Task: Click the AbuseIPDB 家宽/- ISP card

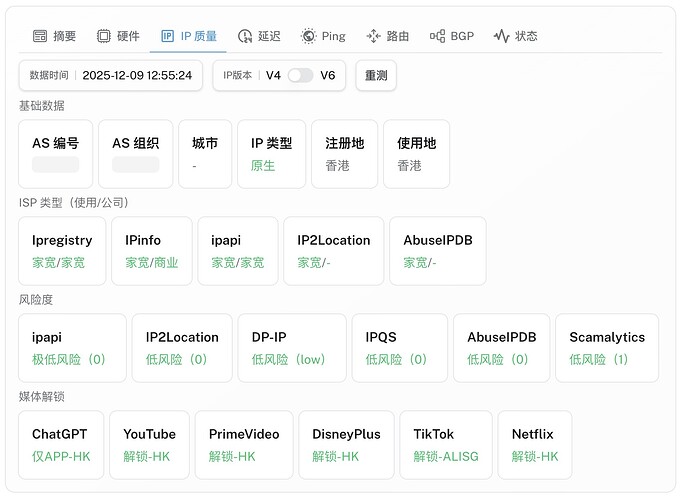Action: click(438, 251)
